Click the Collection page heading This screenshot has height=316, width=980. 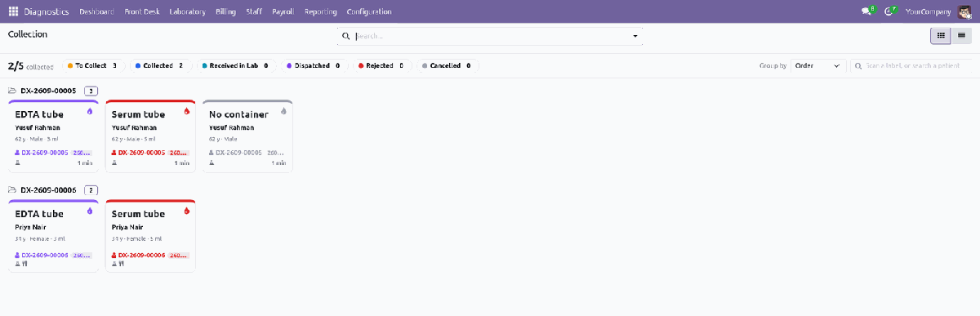pos(28,34)
